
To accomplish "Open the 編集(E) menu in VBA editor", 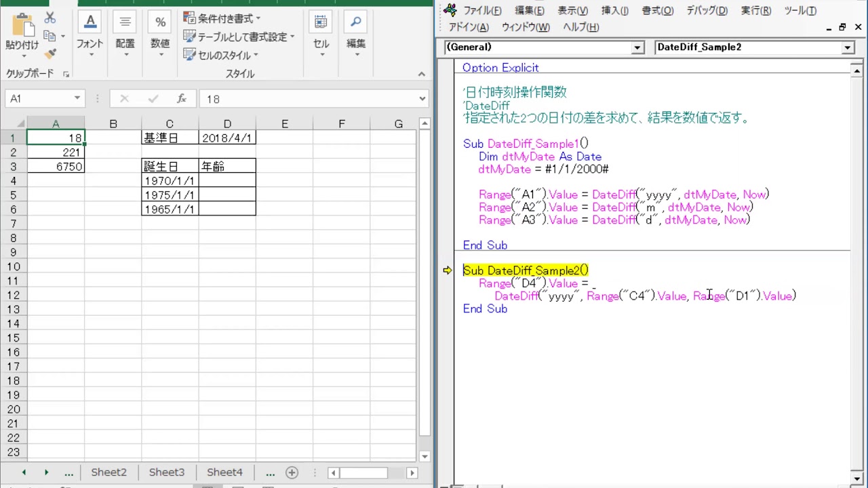I will 530,11.
